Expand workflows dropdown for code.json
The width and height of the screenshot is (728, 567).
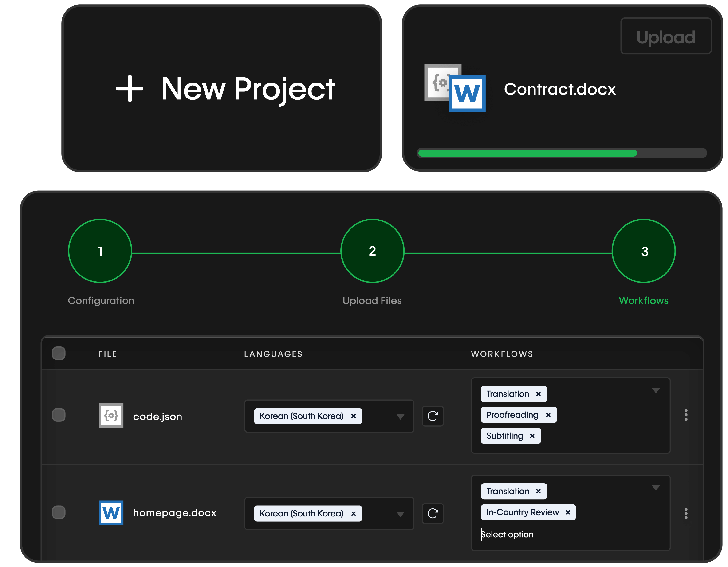tap(656, 390)
